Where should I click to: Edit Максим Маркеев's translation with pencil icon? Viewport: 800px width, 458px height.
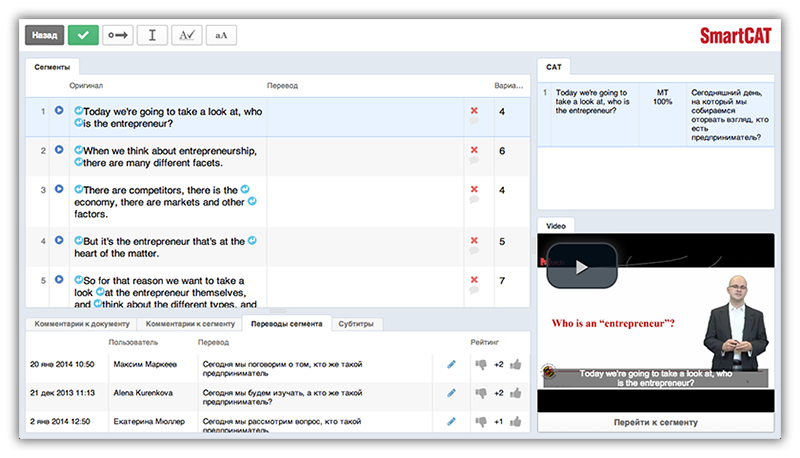451,364
